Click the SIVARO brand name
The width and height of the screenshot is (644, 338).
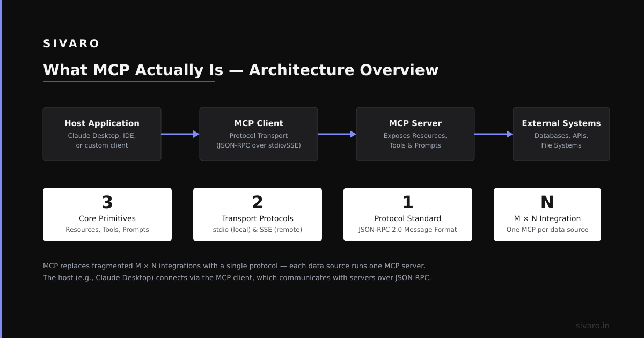coord(71,43)
